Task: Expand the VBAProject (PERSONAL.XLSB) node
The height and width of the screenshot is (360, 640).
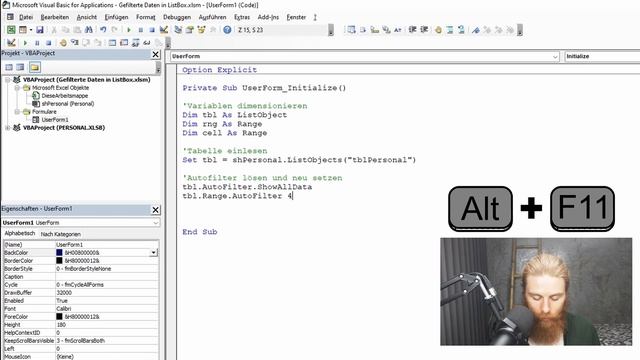Action: (8, 128)
